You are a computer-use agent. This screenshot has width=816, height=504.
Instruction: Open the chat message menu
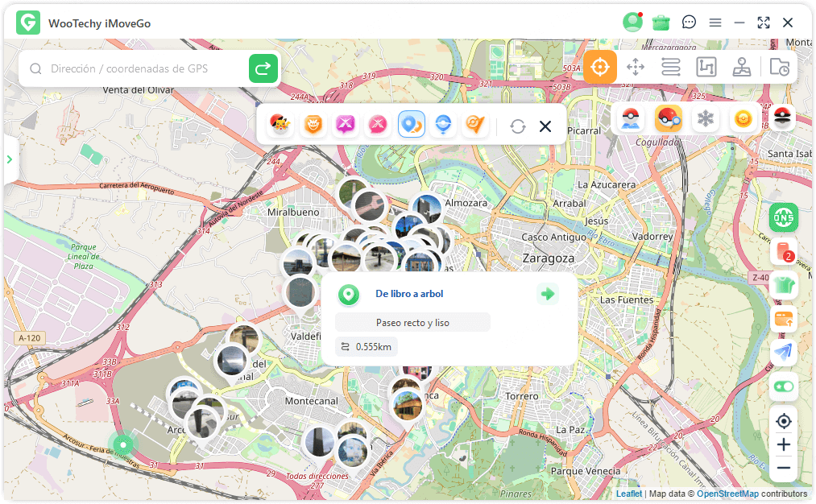689,22
